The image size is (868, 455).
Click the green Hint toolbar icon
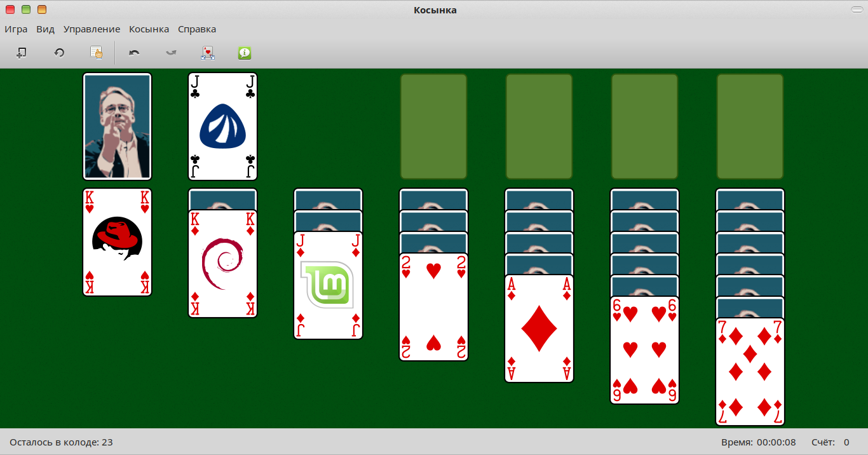tap(245, 53)
